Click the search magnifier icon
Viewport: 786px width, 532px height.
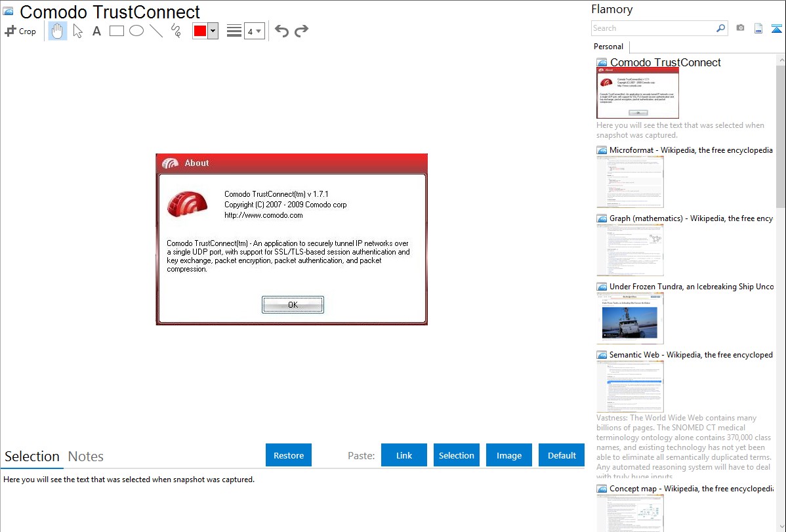tap(721, 28)
